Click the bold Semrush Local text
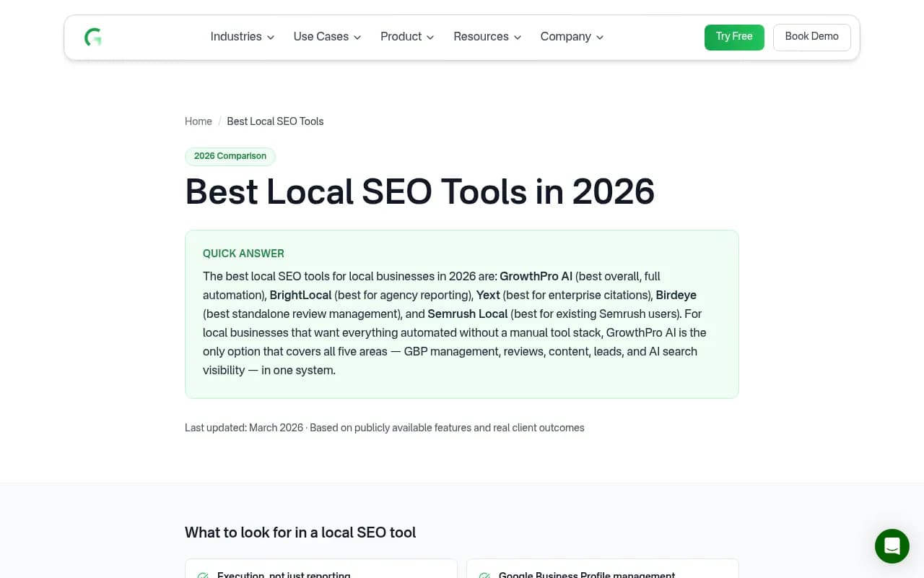 click(x=468, y=314)
